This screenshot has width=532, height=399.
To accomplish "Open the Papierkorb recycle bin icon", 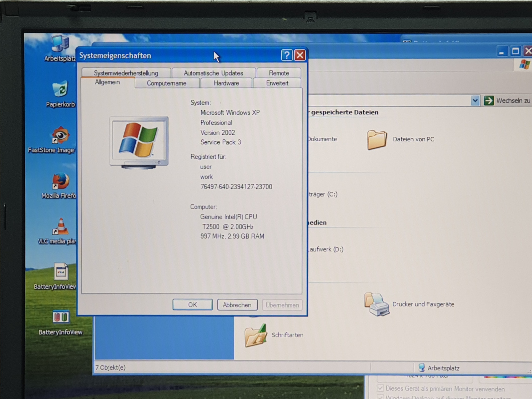I will pyautogui.click(x=60, y=90).
